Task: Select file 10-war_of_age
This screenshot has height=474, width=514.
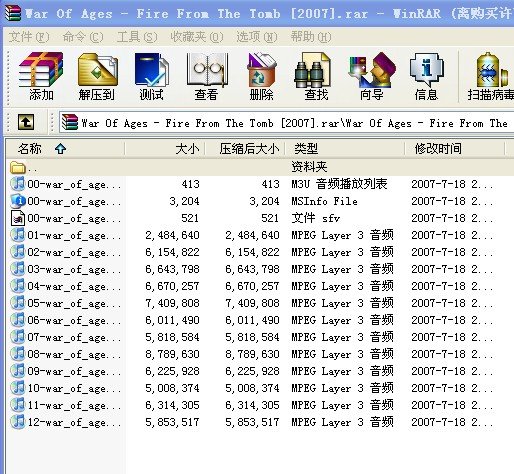Action: 74,388
